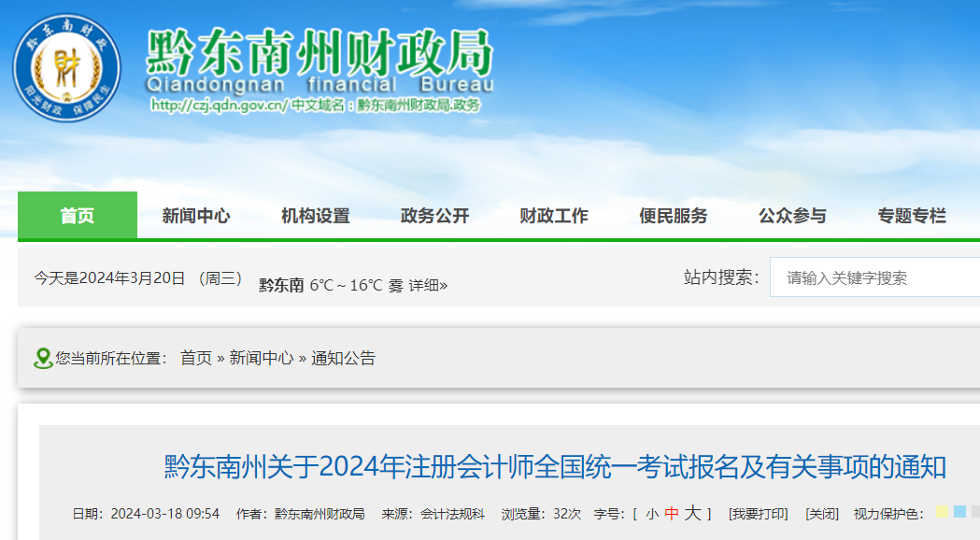Choose the yellow eye-protection color swatch
The image size is (980, 540).
943,512
